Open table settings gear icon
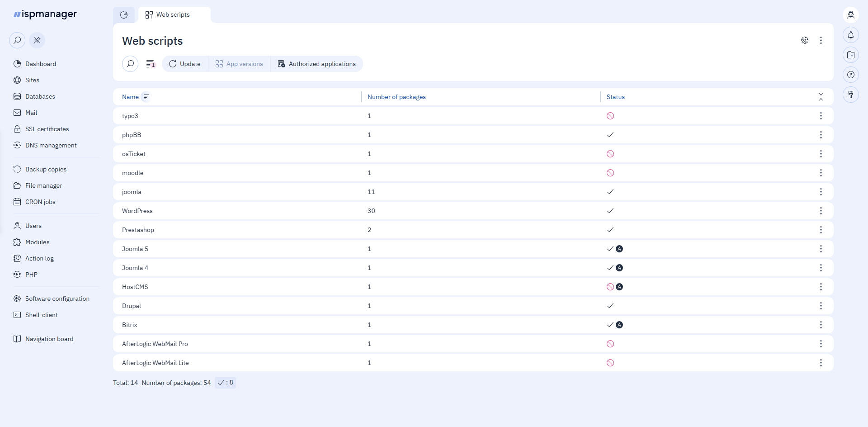The width and height of the screenshot is (868, 427). (805, 40)
